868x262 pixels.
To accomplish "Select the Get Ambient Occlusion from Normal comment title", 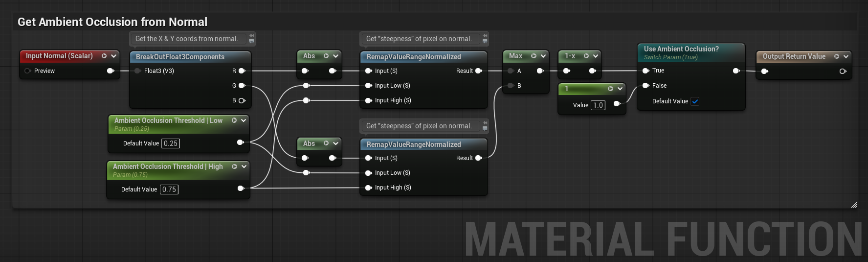I will pyautogui.click(x=112, y=22).
